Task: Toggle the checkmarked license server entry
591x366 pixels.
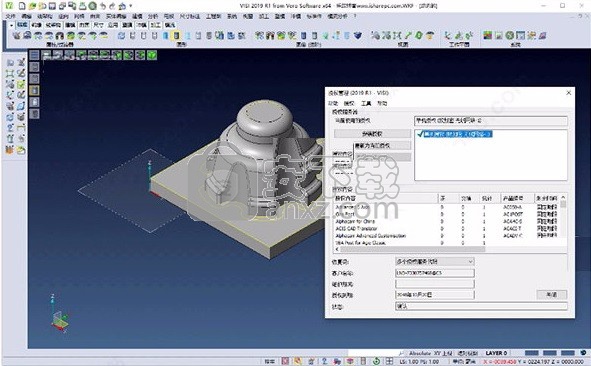Action: tap(454, 134)
